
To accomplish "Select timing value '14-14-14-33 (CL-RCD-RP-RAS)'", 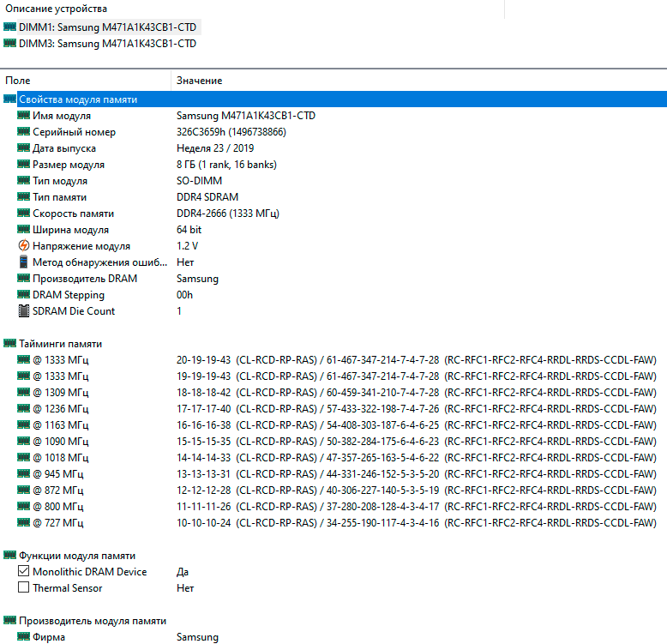I will coord(247,458).
